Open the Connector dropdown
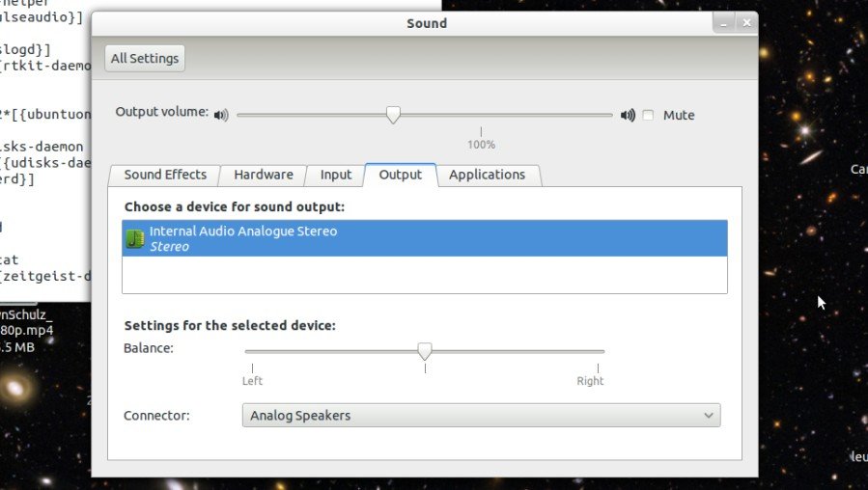Viewport: 868px width, 490px height. click(480, 416)
